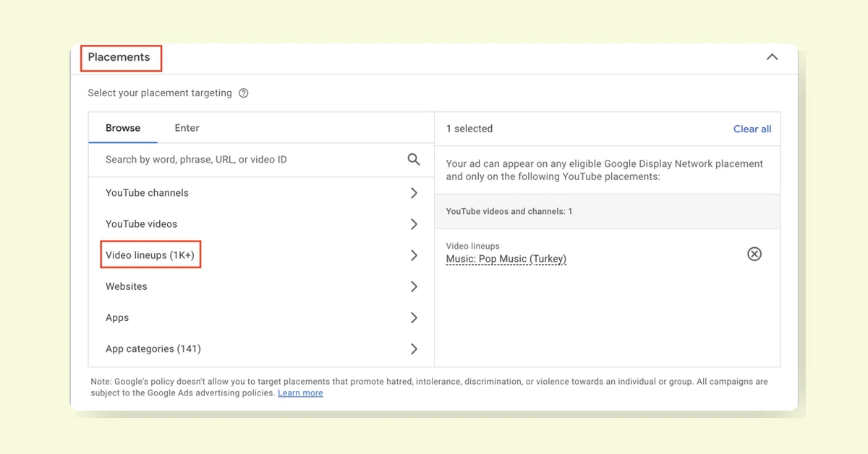Switch to the Enter tab
Screen dimensions: 868x454
point(187,128)
